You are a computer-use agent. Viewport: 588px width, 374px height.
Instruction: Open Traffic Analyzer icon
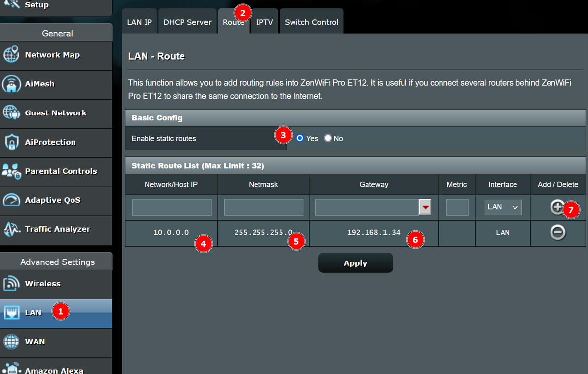coord(11,229)
